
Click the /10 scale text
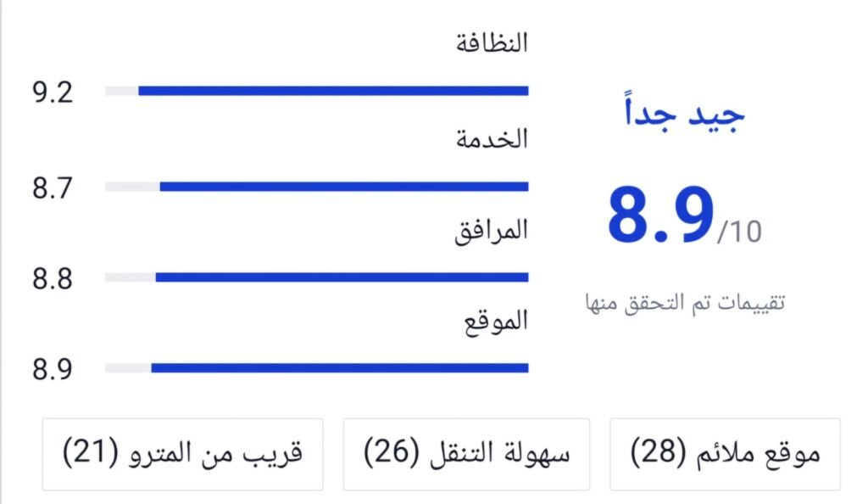coord(740,232)
